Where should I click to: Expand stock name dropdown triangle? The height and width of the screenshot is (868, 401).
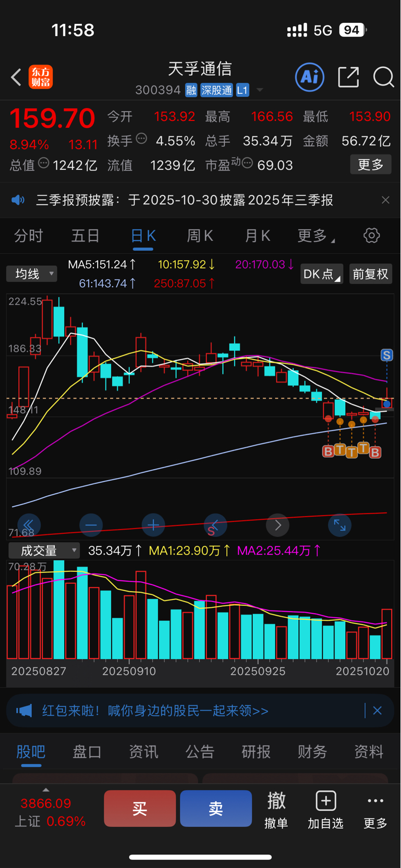coord(260,91)
